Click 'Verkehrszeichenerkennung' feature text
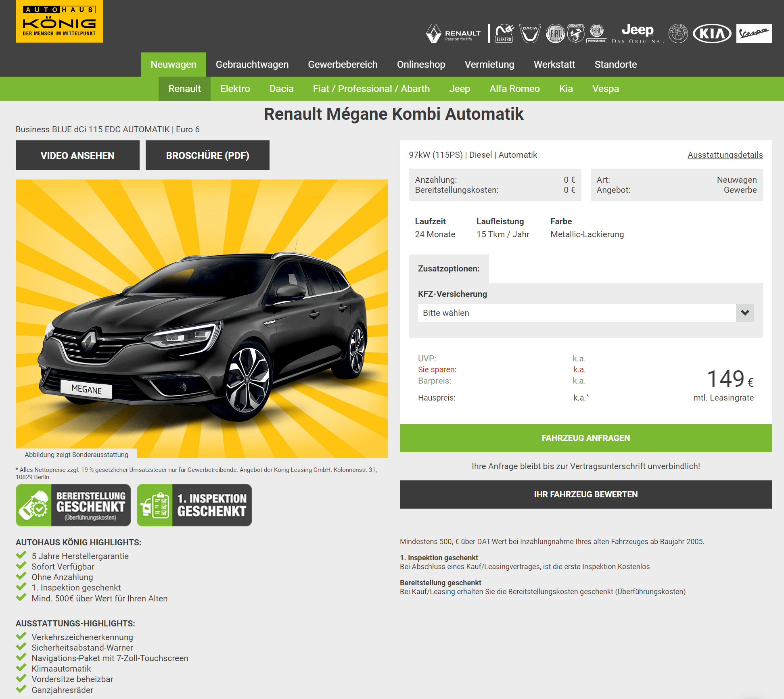Image resolution: width=784 pixels, height=699 pixels. (82, 637)
